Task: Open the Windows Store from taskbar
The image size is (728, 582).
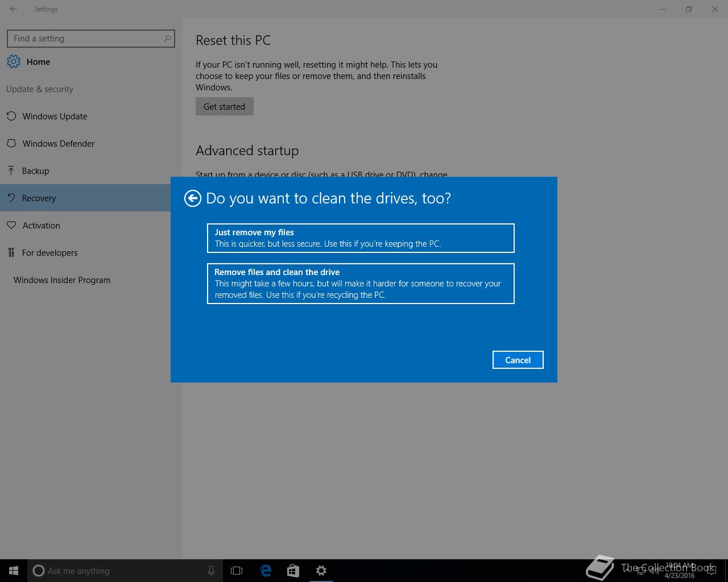Action: 293,571
